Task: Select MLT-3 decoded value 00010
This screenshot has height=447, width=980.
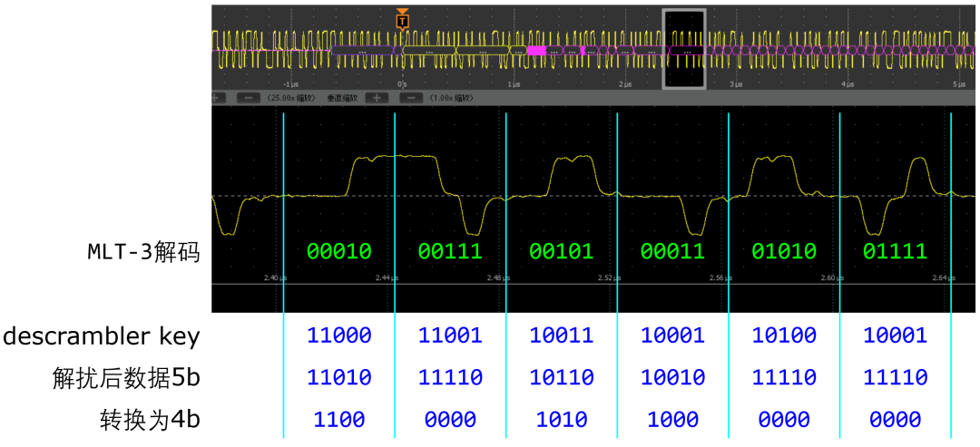Action: pos(338,251)
